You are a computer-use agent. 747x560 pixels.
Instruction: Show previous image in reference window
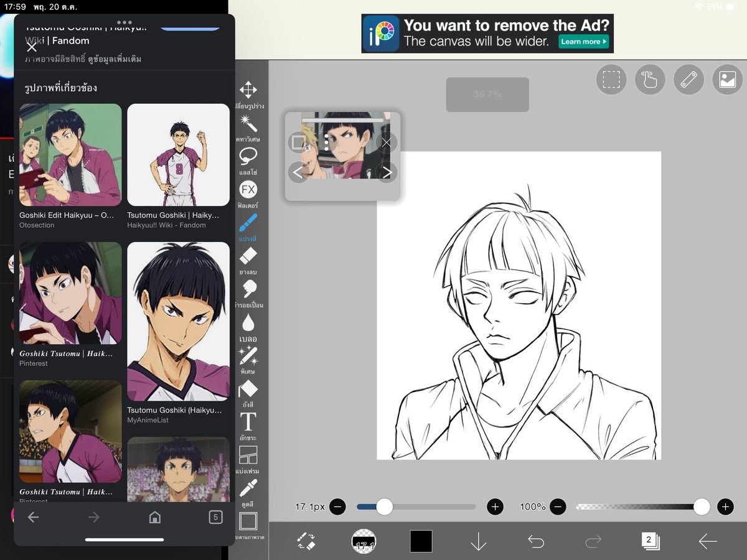coord(298,172)
